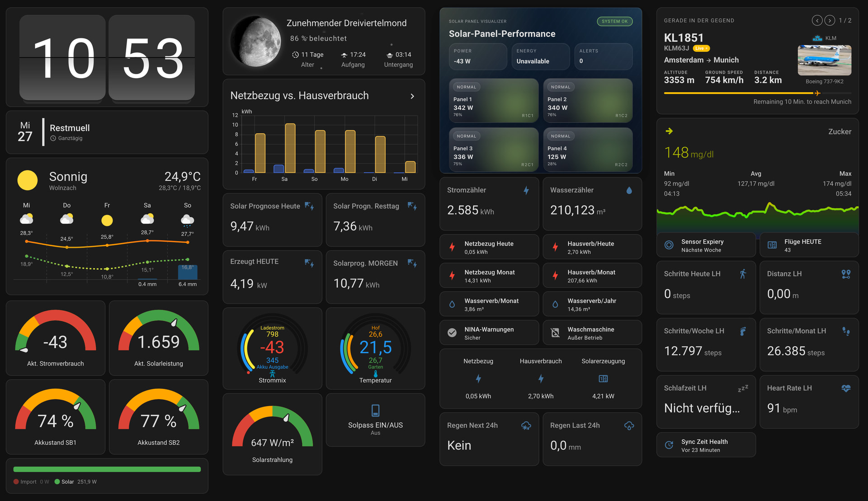The width and height of the screenshot is (868, 501).
Task: Click the KLM Boeing 737 thumbnail image
Action: pos(825,60)
